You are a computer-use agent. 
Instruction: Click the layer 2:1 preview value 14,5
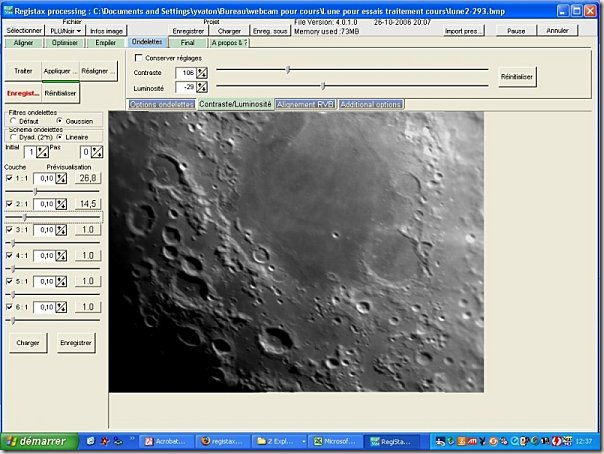(x=88, y=204)
